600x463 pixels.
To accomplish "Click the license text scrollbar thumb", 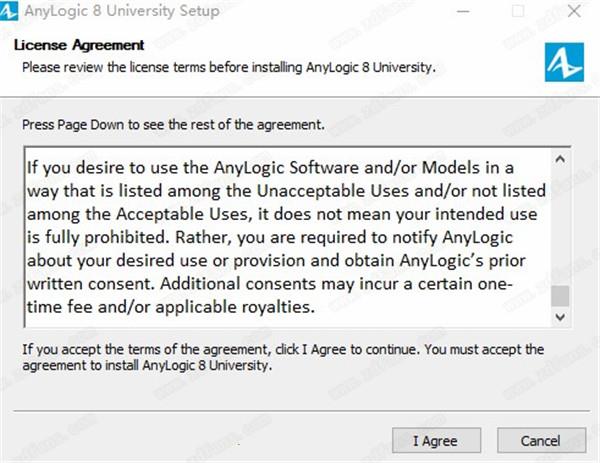I will [560, 296].
